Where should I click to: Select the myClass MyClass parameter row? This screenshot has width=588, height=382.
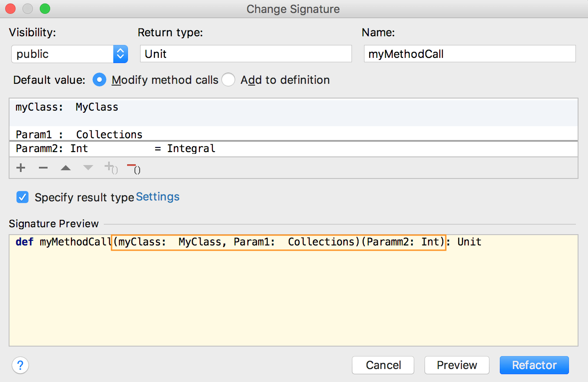173,107
